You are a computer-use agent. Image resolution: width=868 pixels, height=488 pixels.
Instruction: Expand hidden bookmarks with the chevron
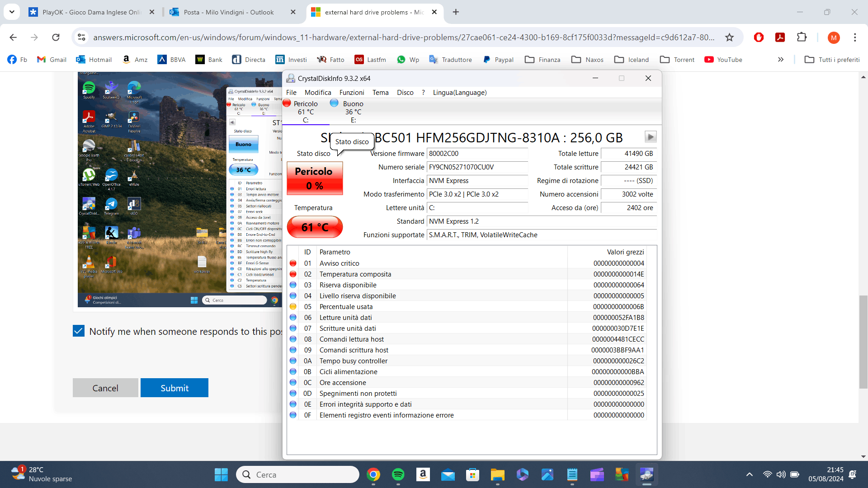point(780,60)
